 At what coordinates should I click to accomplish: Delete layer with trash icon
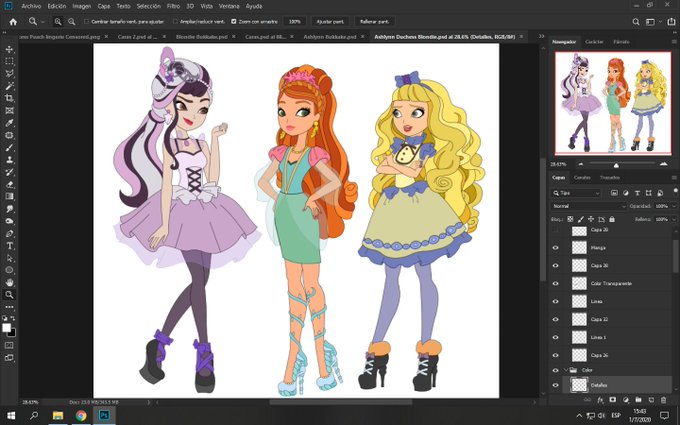pos(663,400)
